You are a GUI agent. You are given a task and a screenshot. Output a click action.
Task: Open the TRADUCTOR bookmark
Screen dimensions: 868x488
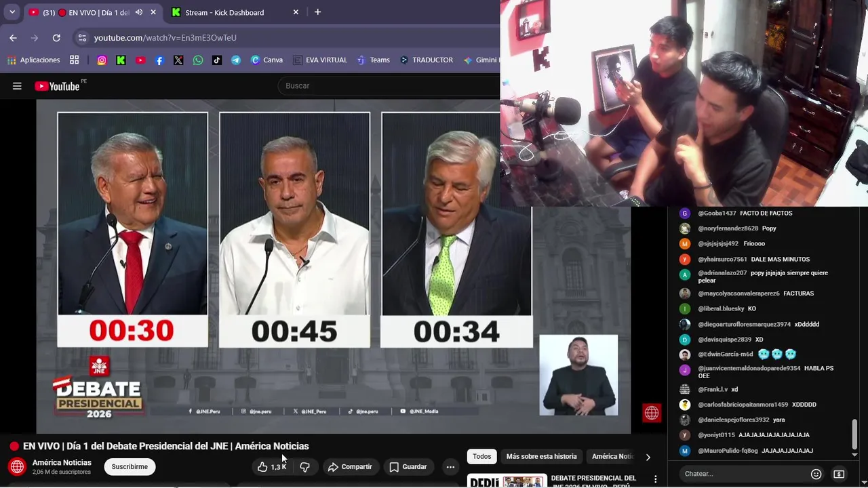click(427, 60)
